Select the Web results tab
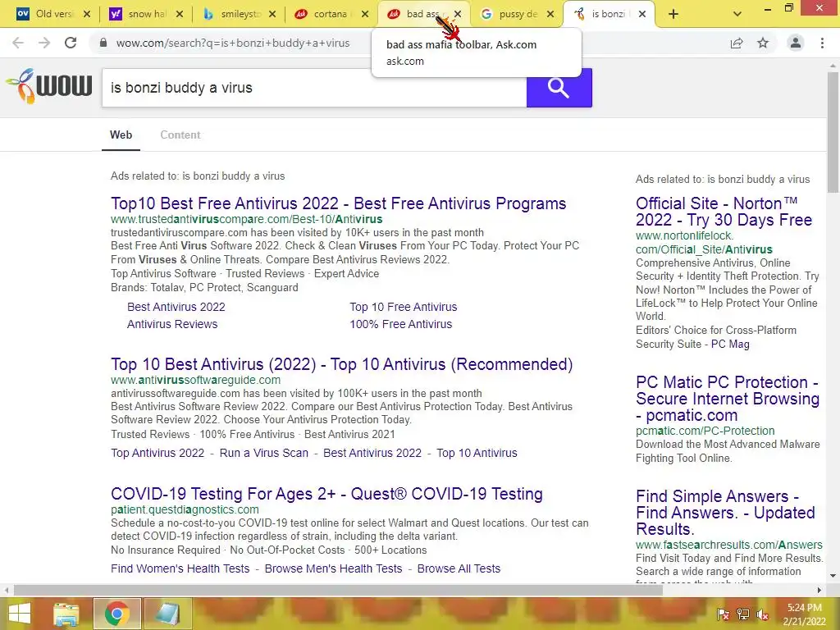Image resolution: width=840 pixels, height=630 pixels. coord(121,135)
